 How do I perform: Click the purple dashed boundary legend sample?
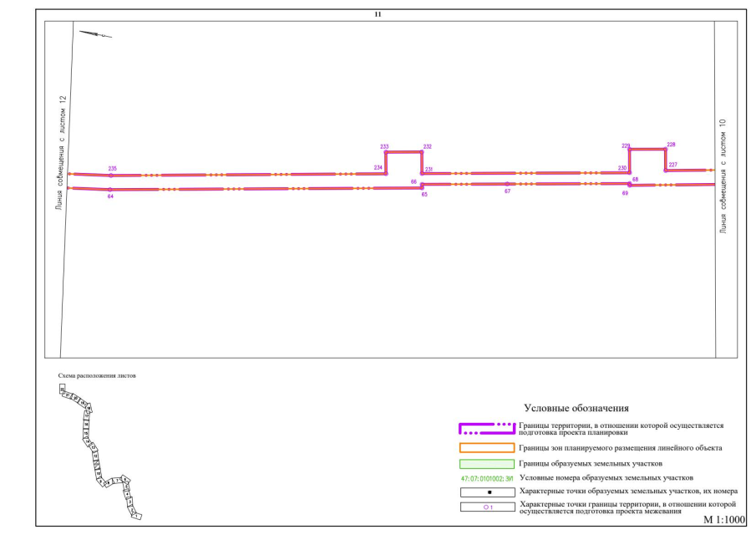coord(485,429)
